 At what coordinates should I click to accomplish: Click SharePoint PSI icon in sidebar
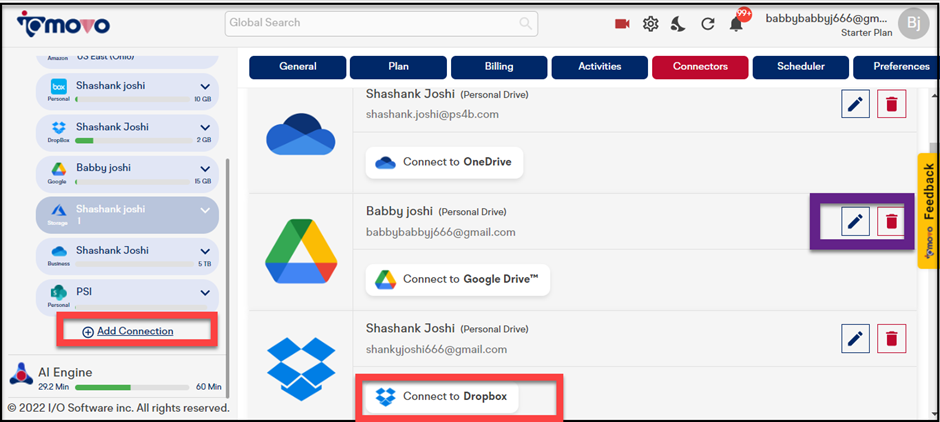[x=59, y=293]
